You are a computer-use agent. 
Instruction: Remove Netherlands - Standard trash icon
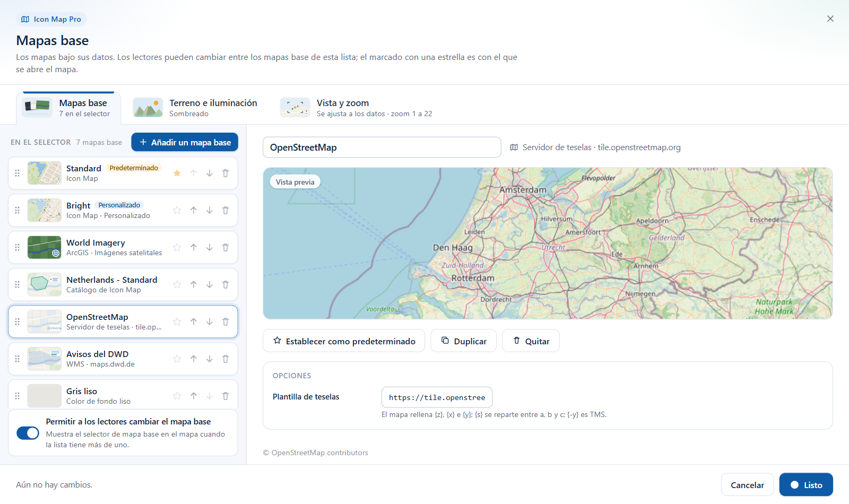point(226,284)
